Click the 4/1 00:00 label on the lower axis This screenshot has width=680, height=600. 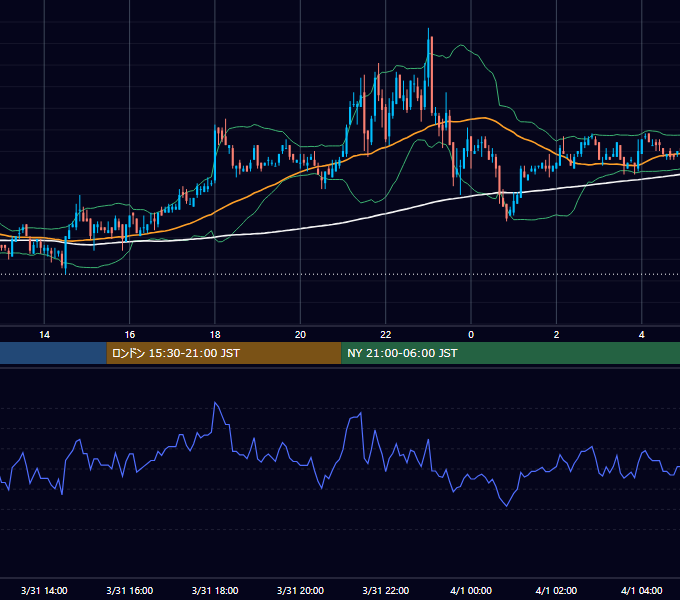point(471,590)
